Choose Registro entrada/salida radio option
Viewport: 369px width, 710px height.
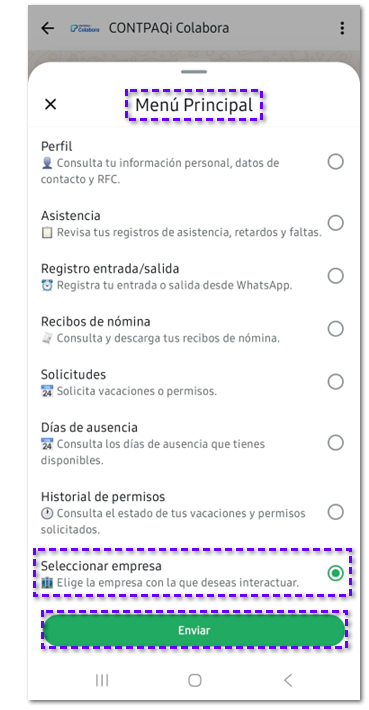[x=335, y=276]
